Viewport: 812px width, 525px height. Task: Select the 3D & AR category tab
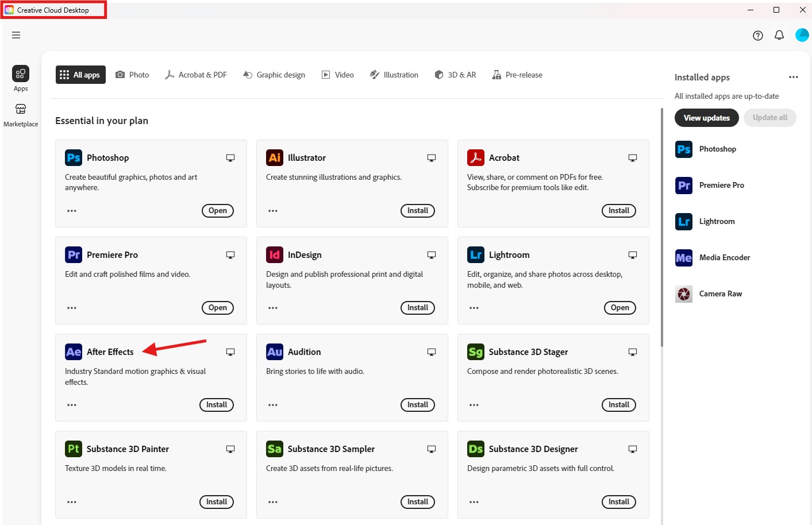(x=456, y=75)
